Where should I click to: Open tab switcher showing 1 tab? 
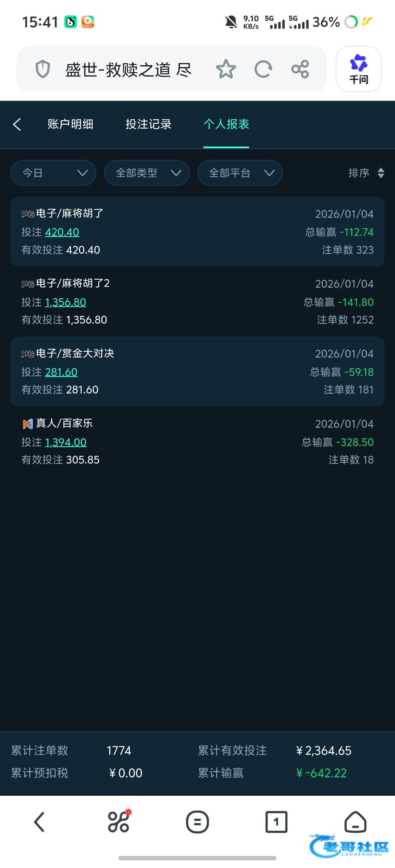[276, 822]
